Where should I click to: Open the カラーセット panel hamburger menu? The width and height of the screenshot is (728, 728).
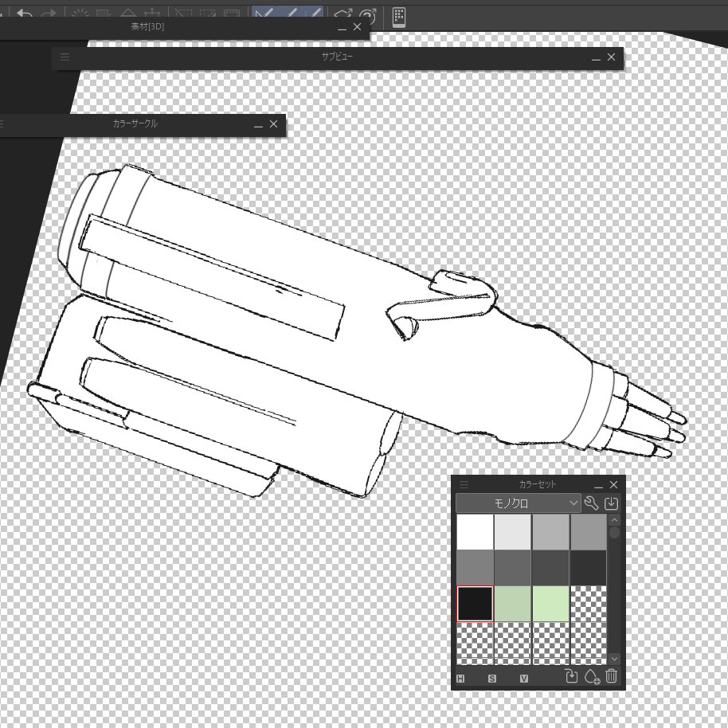coord(464,485)
